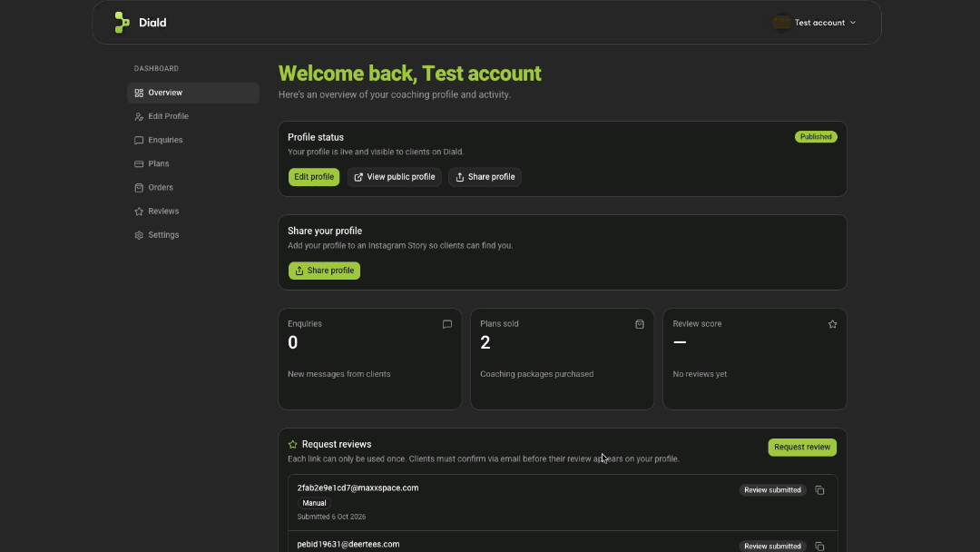Image resolution: width=980 pixels, height=552 pixels.
Task: Click the star icon beside Request reviews
Action: click(x=292, y=445)
